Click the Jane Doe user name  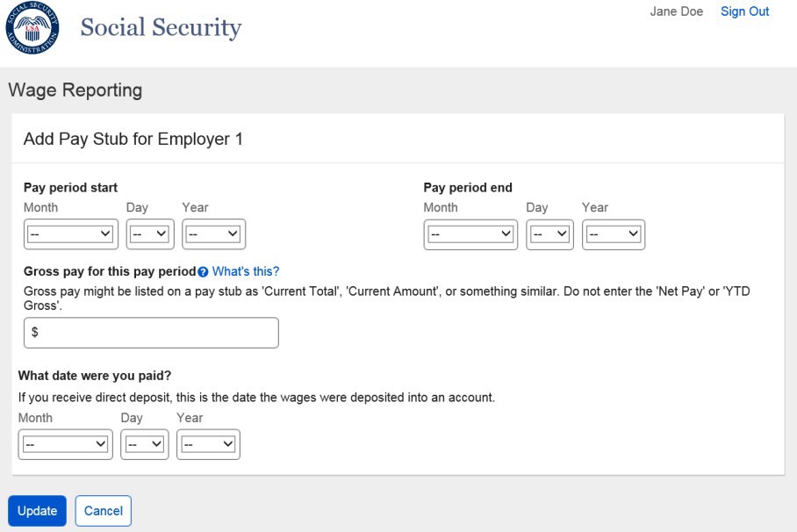(x=676, y=11)
